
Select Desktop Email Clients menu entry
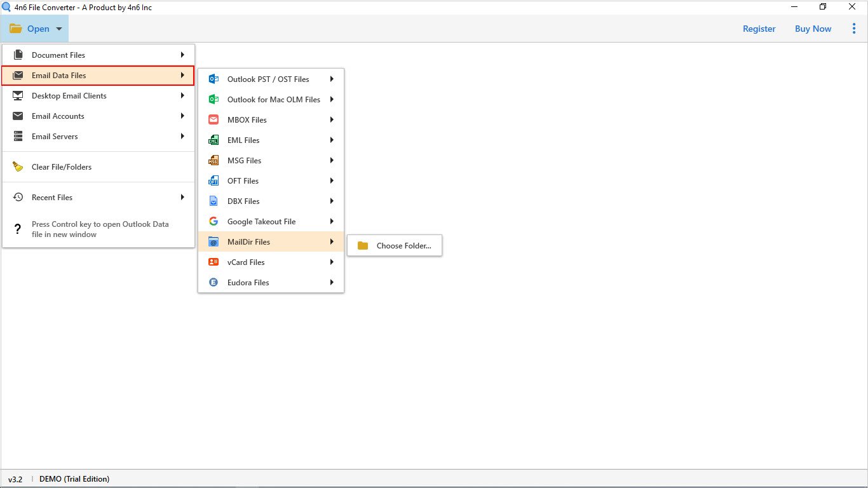pos(69,96)
